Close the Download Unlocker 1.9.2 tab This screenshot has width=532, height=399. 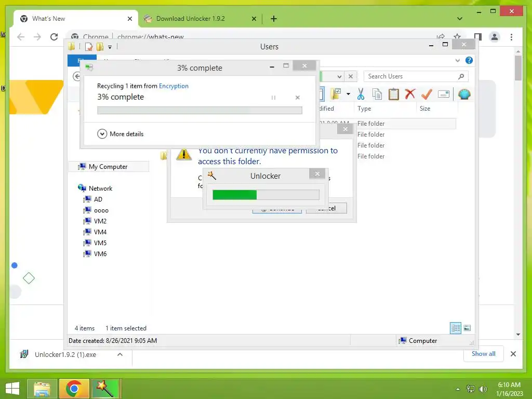(254, 19)
